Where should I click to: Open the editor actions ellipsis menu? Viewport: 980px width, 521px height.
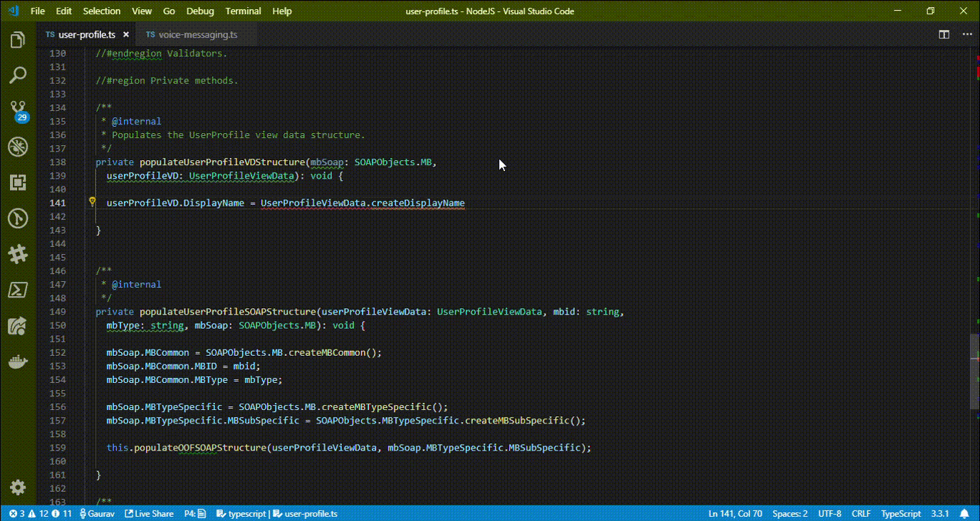(966, 33)
